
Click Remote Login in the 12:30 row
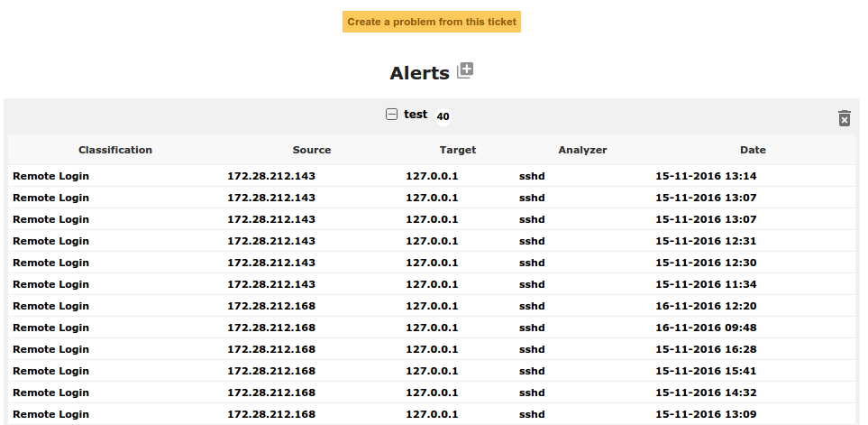pyautogui.click(x=51, y=263)
